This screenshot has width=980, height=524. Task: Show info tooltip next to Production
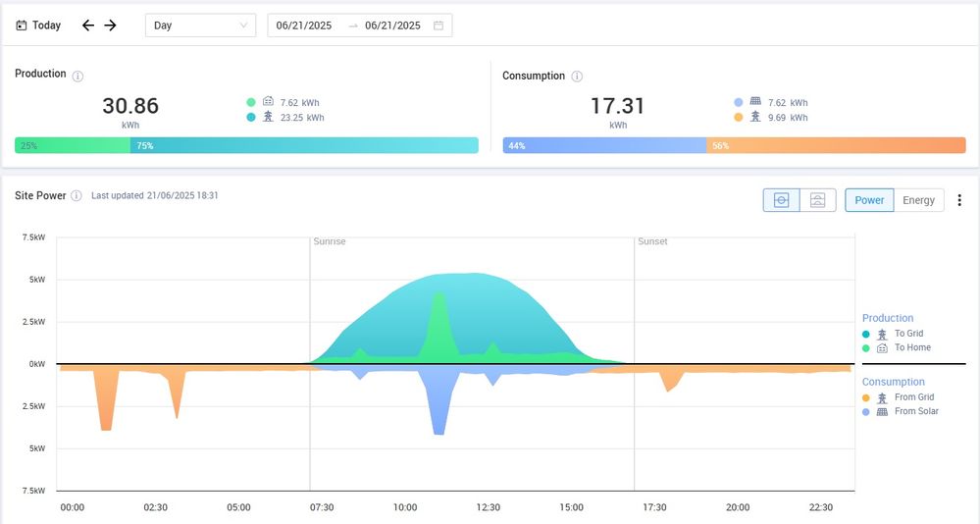coord(78,76)
